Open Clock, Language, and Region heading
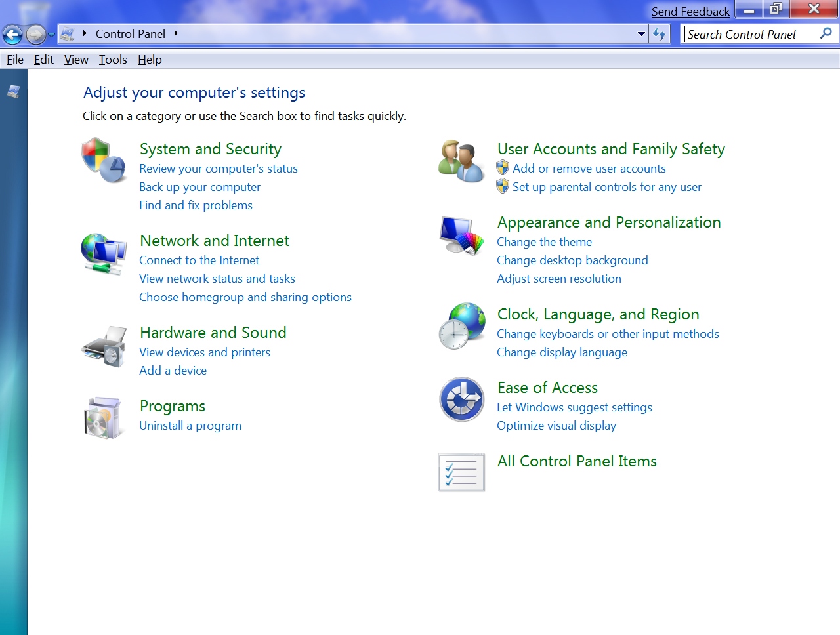The height and width of the screenshot is (635, 840). coord(598,314)
